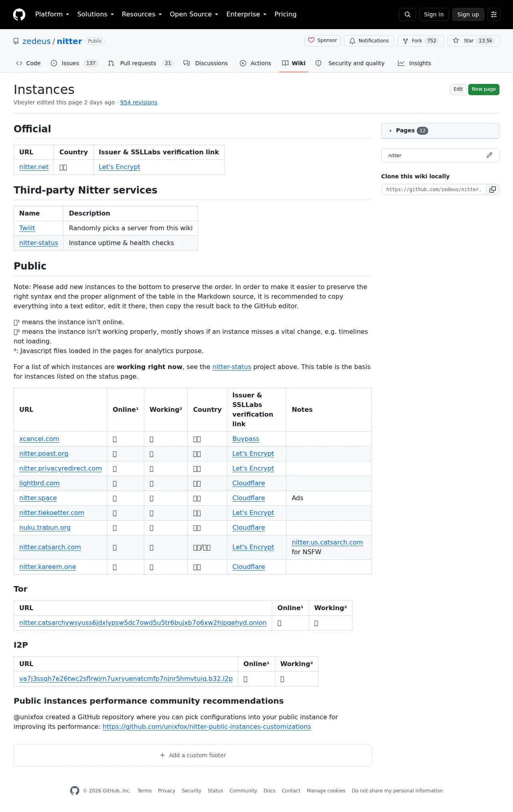This screenshot has width=513, height=812.
Task: Switch to the Issues tab
Action: 74,63
